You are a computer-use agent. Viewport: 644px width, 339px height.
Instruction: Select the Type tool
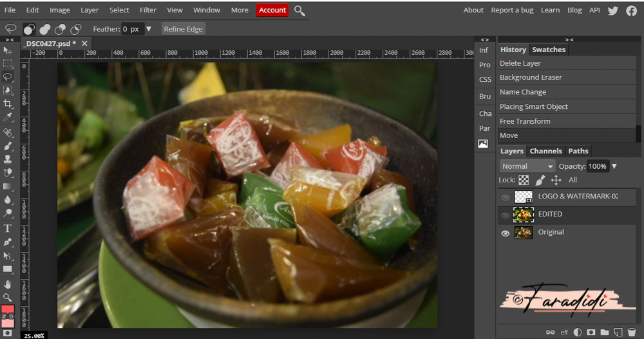click(7, 228)
